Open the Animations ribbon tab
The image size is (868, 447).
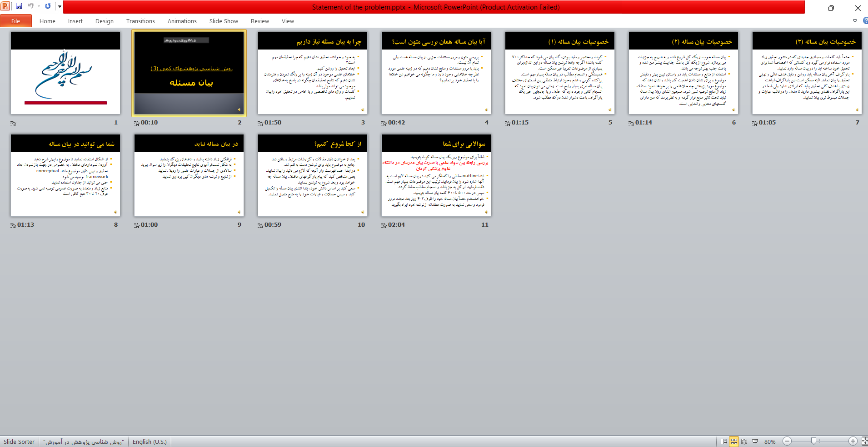tap(182, 21)
